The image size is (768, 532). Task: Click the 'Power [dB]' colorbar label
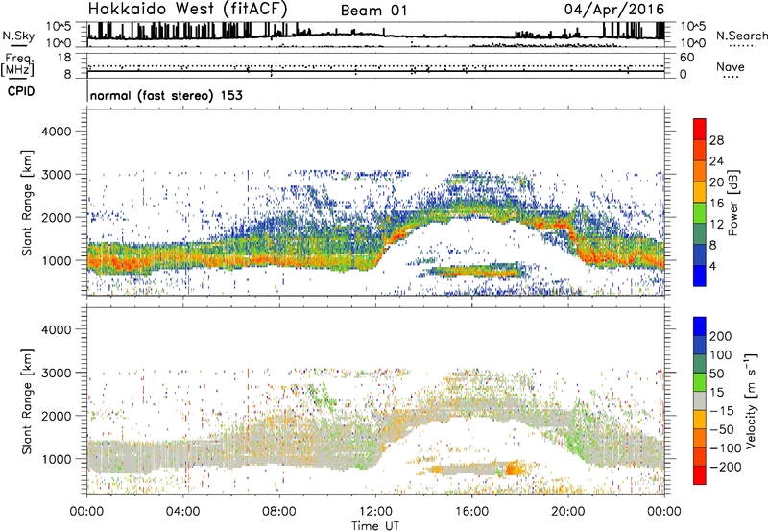click(x=733, y=203)
